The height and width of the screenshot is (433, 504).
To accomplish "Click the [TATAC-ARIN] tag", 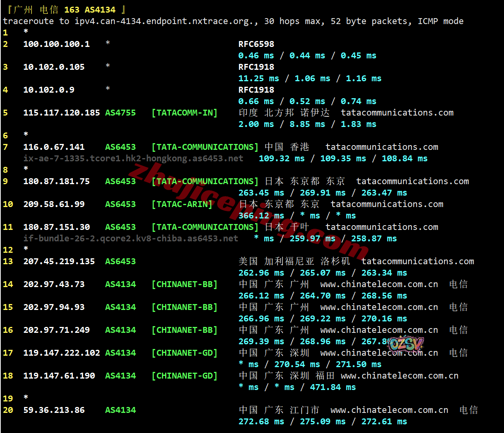I will tap(182, 204).
